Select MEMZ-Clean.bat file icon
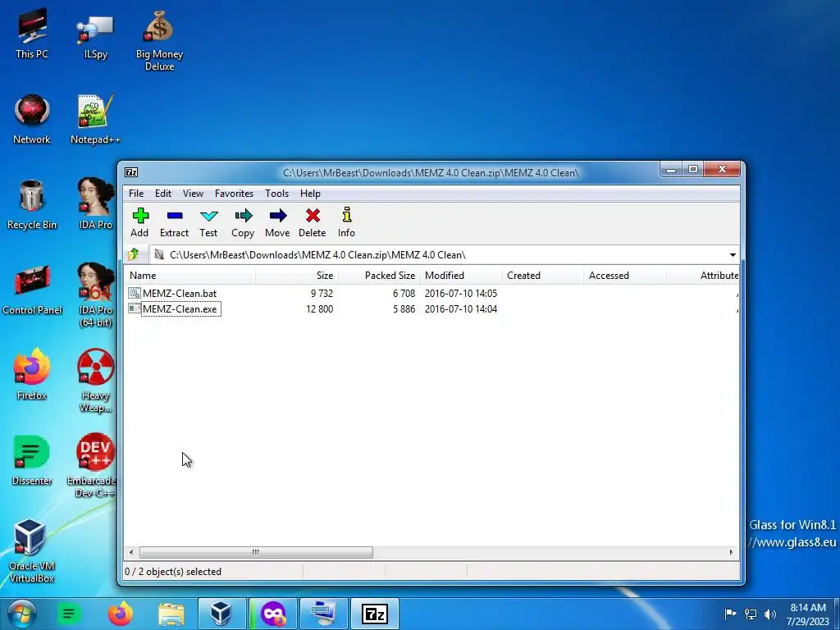Image resolution: width=840 pixels, height=630 pixels. pos(135,293)
